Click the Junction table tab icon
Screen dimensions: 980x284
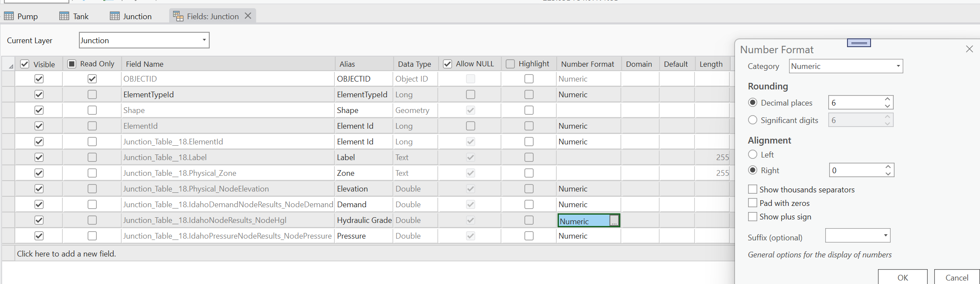coord(115,16)
